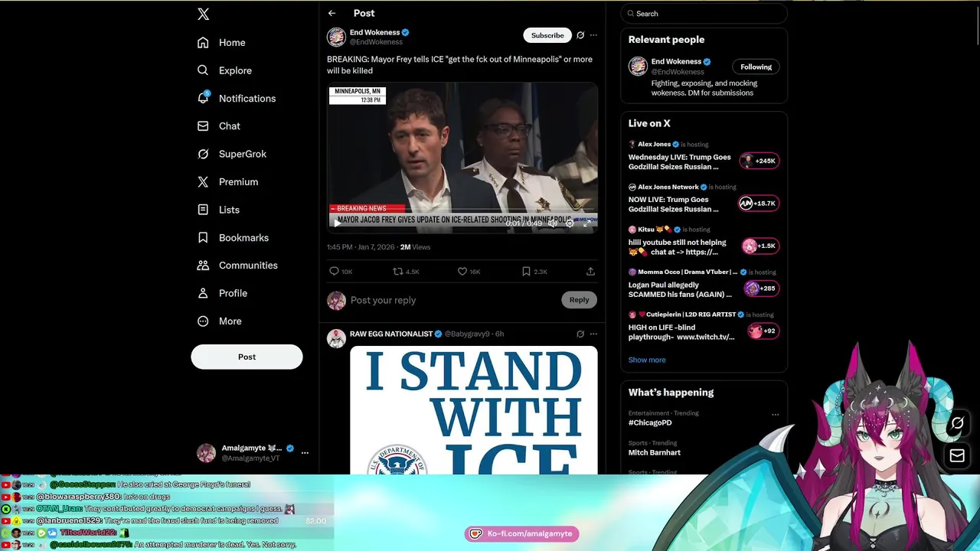Open the floating Grok button at right edge
980x551 pixels.
pos(957,423)
